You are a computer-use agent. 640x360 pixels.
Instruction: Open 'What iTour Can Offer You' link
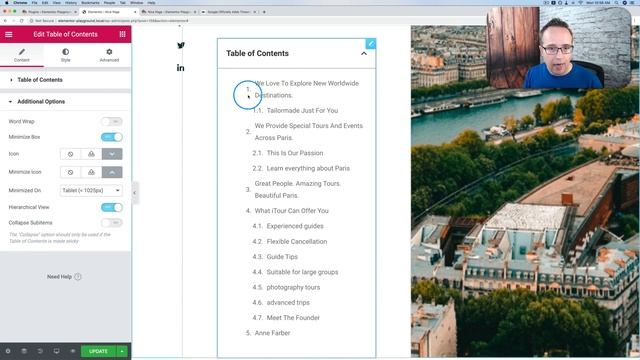[x=291, y=211]
